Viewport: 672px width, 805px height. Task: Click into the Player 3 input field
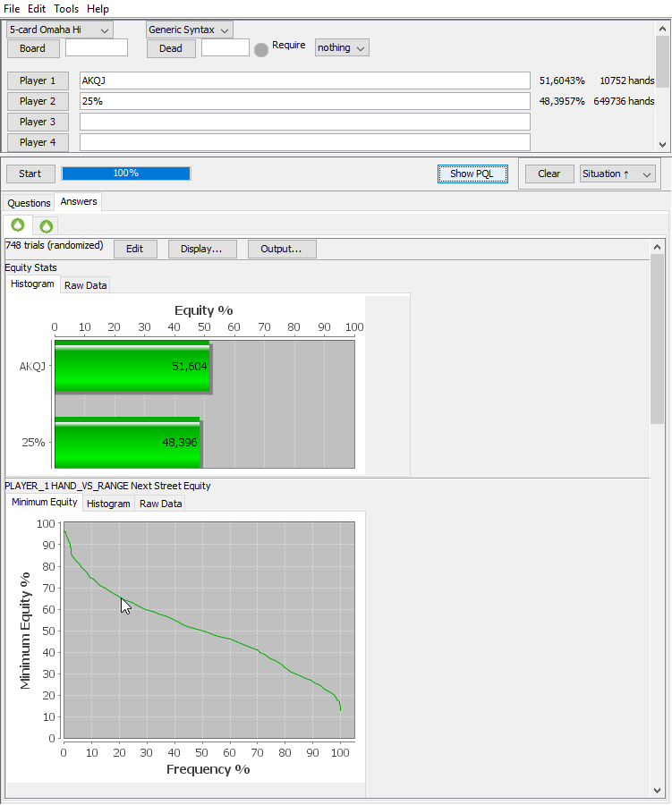[304, 122]
